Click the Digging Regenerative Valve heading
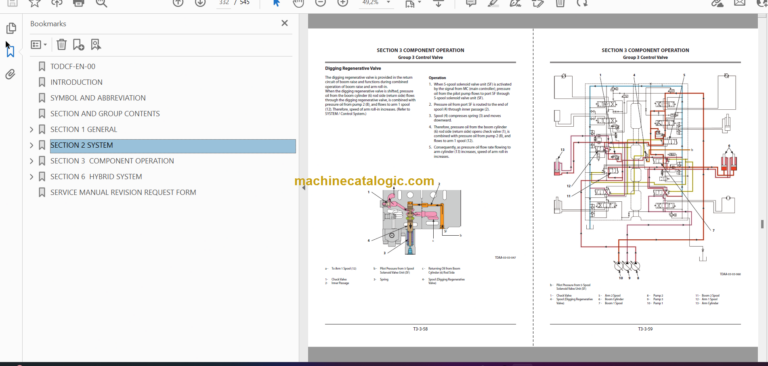 [353, 69]
